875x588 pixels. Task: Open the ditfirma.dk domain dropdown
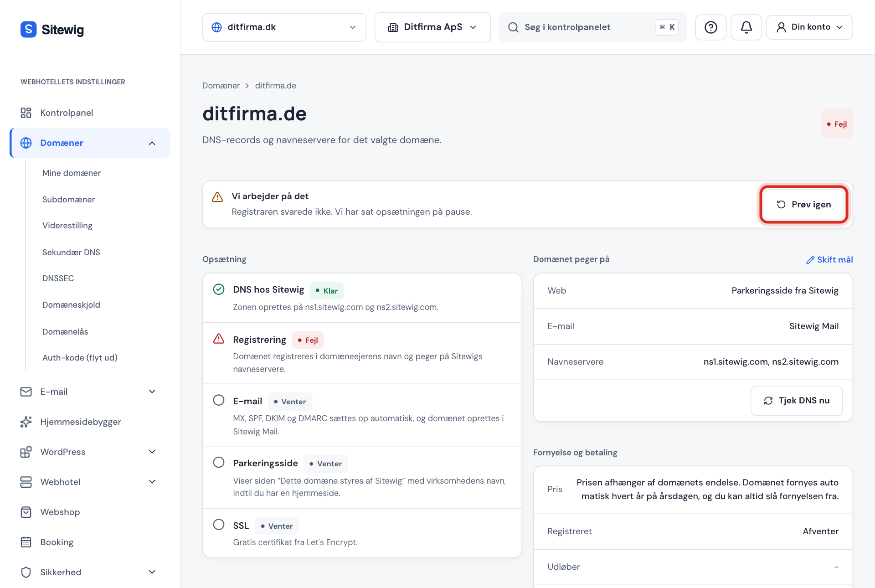tap(284, 27)
